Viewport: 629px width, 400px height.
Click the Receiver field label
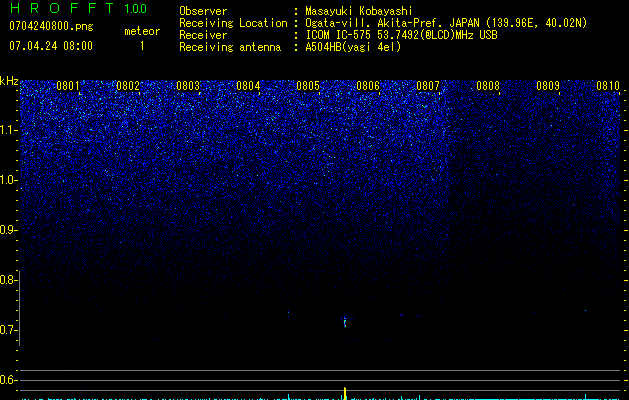pos(203,35)
